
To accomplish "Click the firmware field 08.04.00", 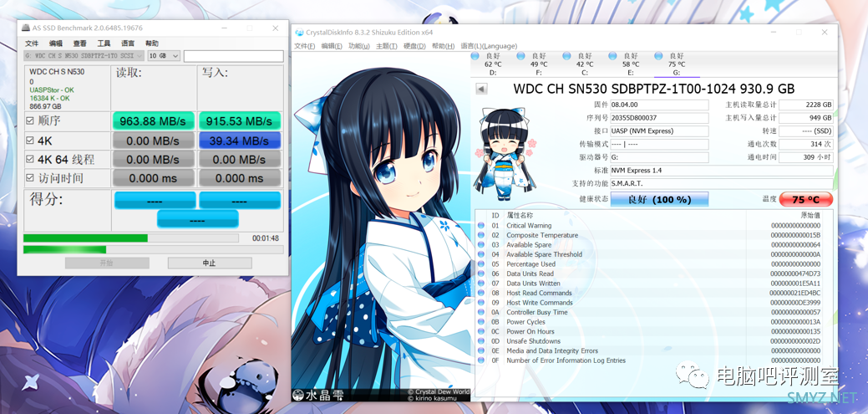I will pyautogui.click(x=659, y=105).
